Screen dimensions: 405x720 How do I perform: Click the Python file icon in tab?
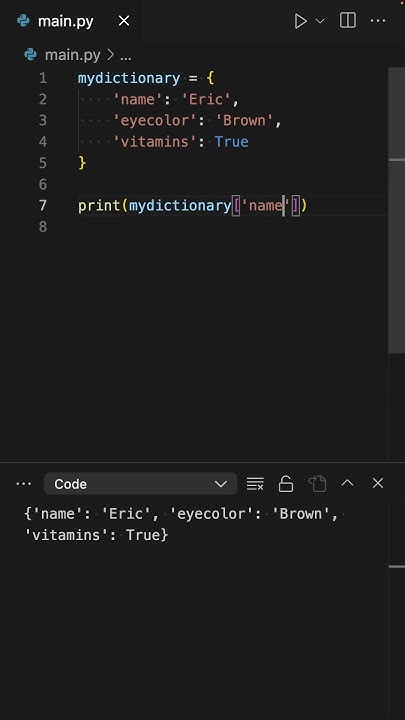[23, 21]
